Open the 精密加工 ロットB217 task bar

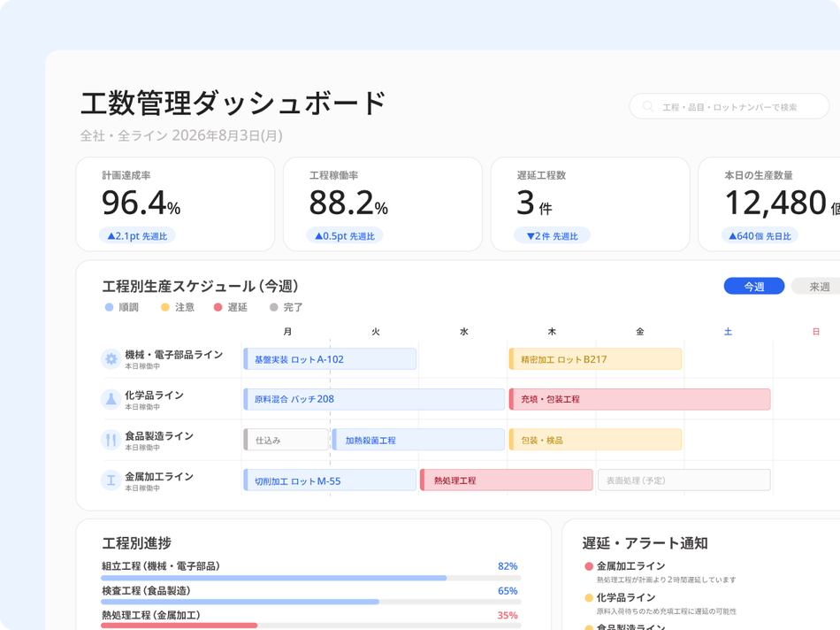pos(595,358)
